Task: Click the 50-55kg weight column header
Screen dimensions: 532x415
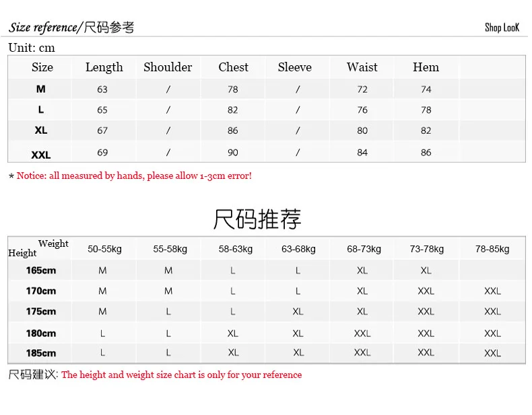Action: pyautogui.click(x=104, y=249)
